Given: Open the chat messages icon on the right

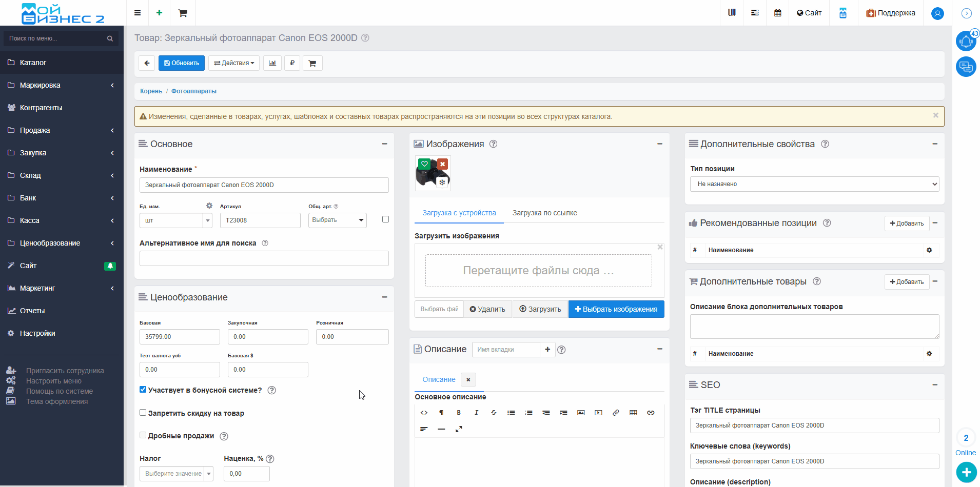Looking at the screenshot, I should tap(966, 67).
